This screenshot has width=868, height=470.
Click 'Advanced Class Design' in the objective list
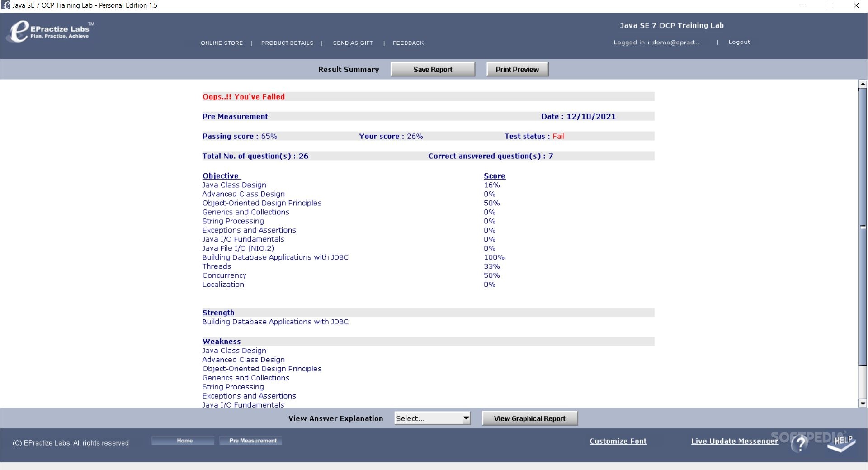point(243,194)
